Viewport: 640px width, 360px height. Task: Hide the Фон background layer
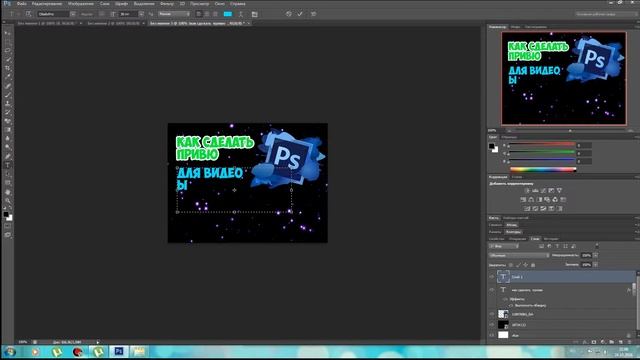point(491,335)
